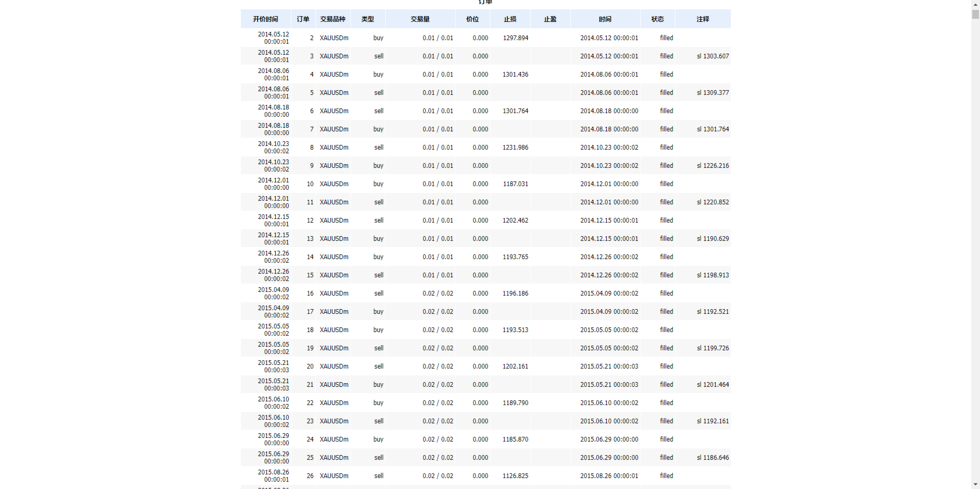Image resolution: width=980 pixels, height=489 pixels.
Task: Select stop loss value 1196.186
Action: [x=516, y=294]
